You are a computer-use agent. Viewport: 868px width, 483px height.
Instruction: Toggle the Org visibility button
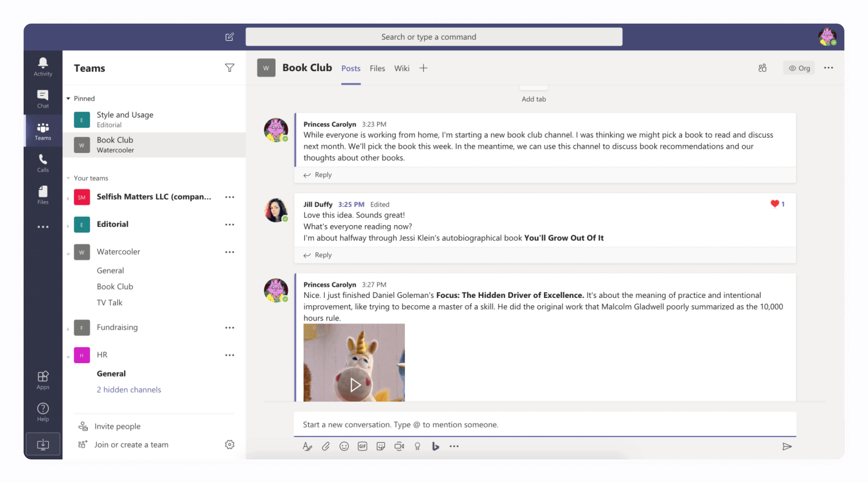pyautogui.click(x=799, y=68)
